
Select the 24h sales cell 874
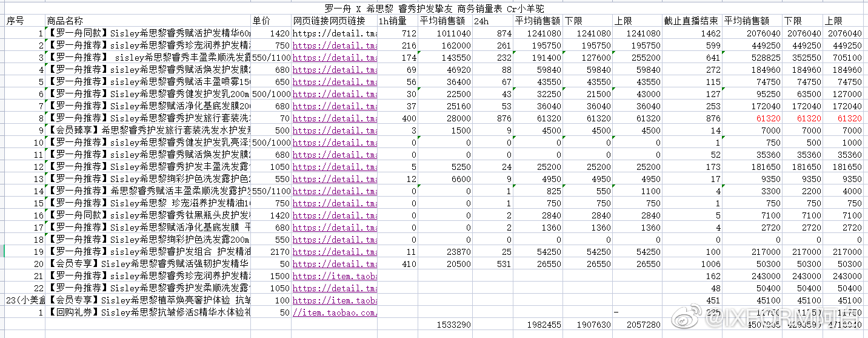coord(492,33)
